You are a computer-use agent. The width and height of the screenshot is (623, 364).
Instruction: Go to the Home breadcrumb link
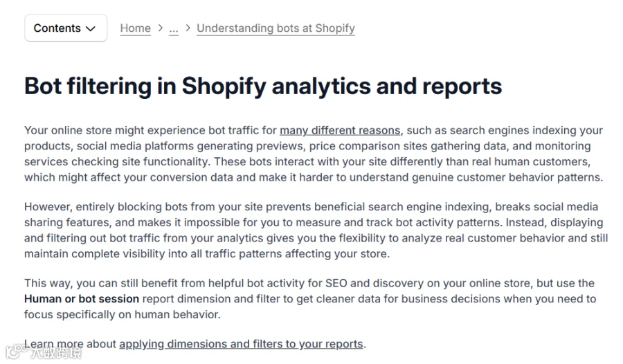pos(136,28)
